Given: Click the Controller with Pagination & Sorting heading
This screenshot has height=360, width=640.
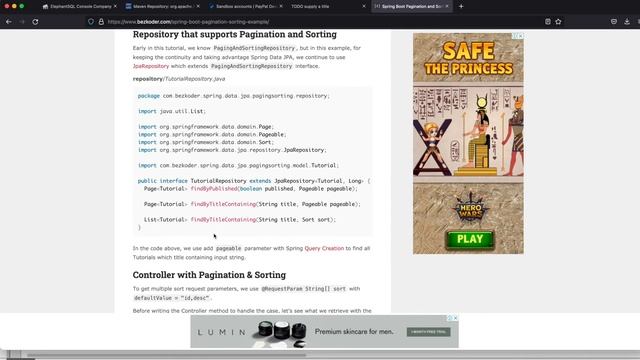Looking at the screenshot, I should click(209, 275).
